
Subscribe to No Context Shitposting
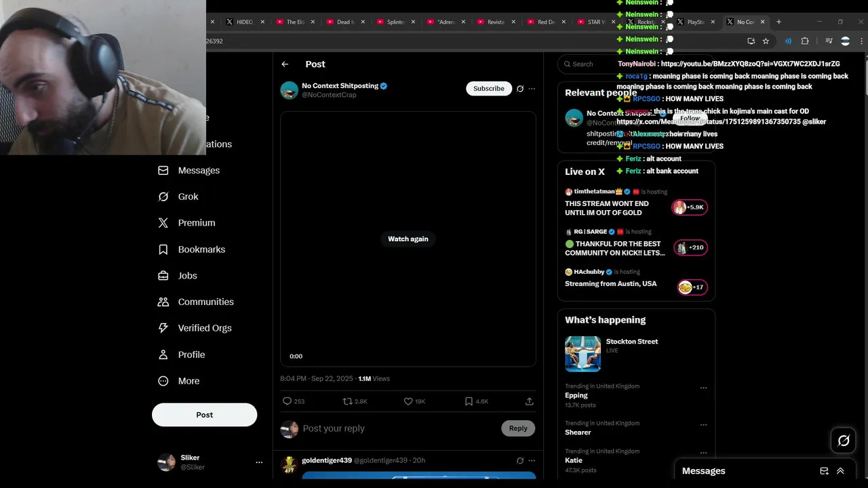point(488,89)
